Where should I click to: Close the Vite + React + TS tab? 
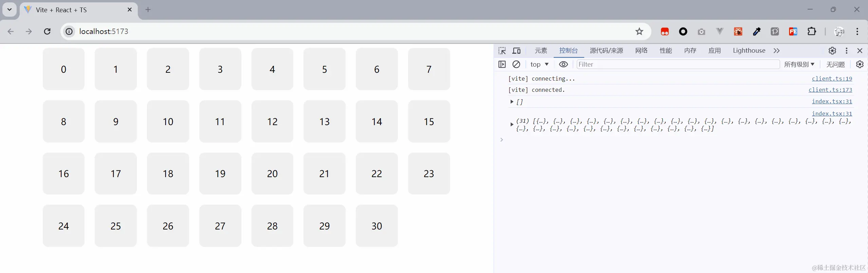(129, 10)
